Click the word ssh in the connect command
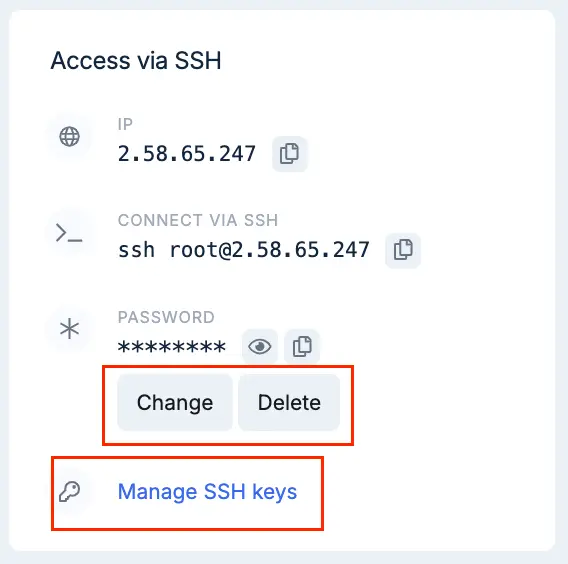 click(136, 250)
